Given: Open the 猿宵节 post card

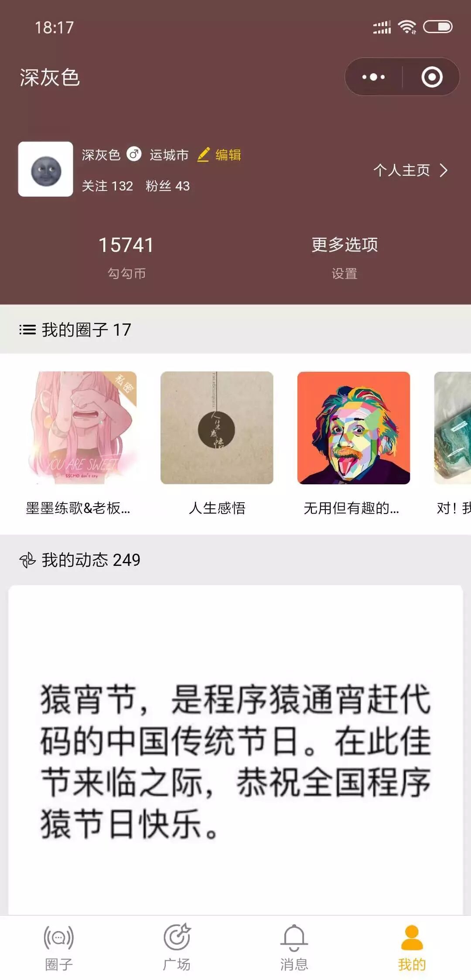Looking at the screenshot, I should (x=235, y=750).
